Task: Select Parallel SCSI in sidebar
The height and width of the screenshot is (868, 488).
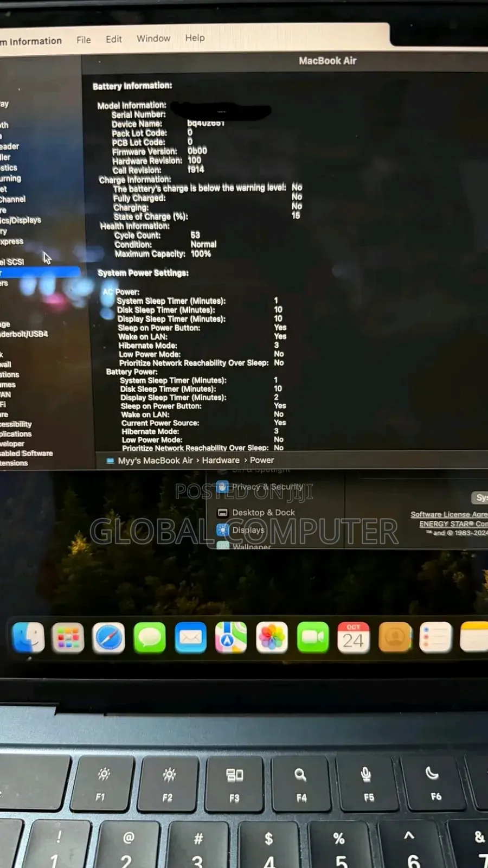Action: coord(12,262)
